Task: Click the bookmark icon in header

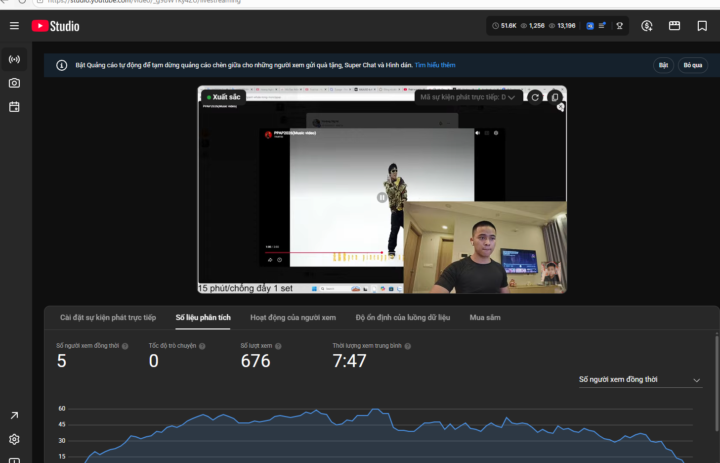Action: tap(702, 26)
